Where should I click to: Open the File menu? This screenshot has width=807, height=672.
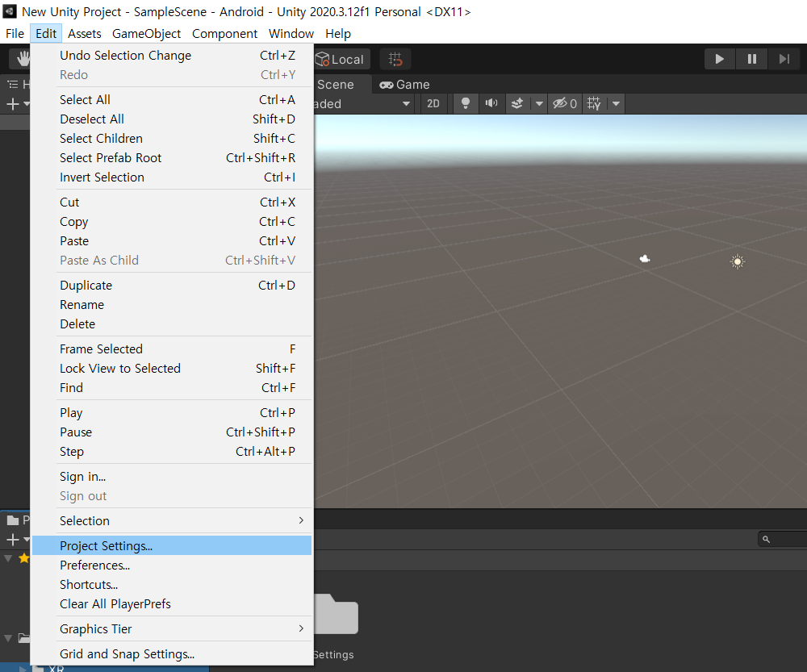(15, 33)
